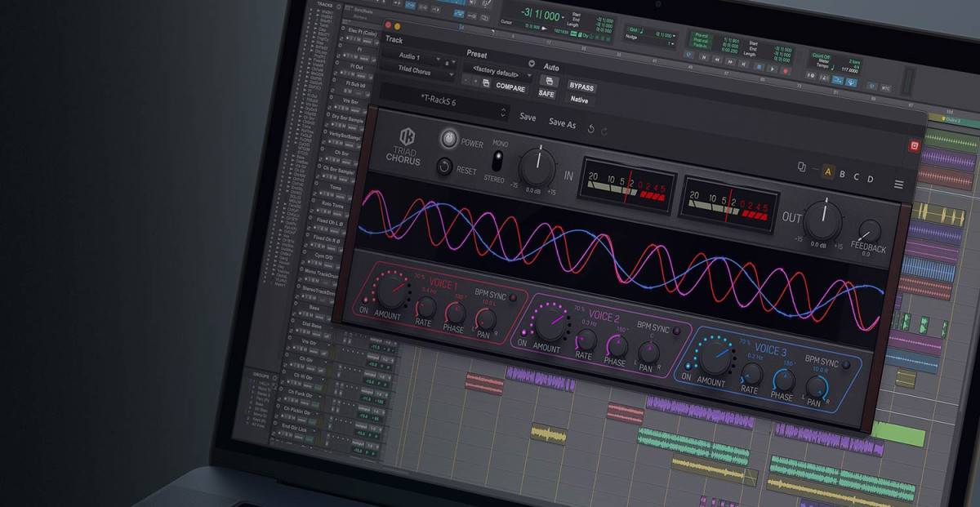Click the transport Rewind button
The width and height of the screenshot is (980, 507).
click(717, 60)
